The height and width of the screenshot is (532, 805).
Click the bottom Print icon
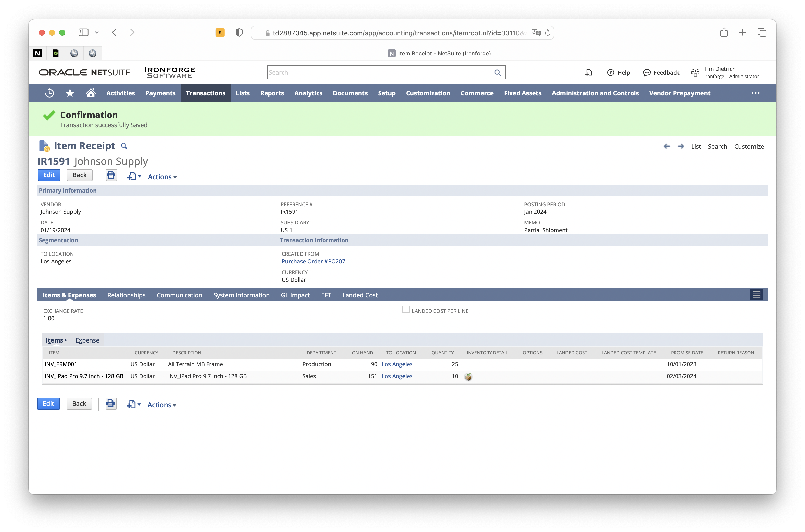pos(111,403)
